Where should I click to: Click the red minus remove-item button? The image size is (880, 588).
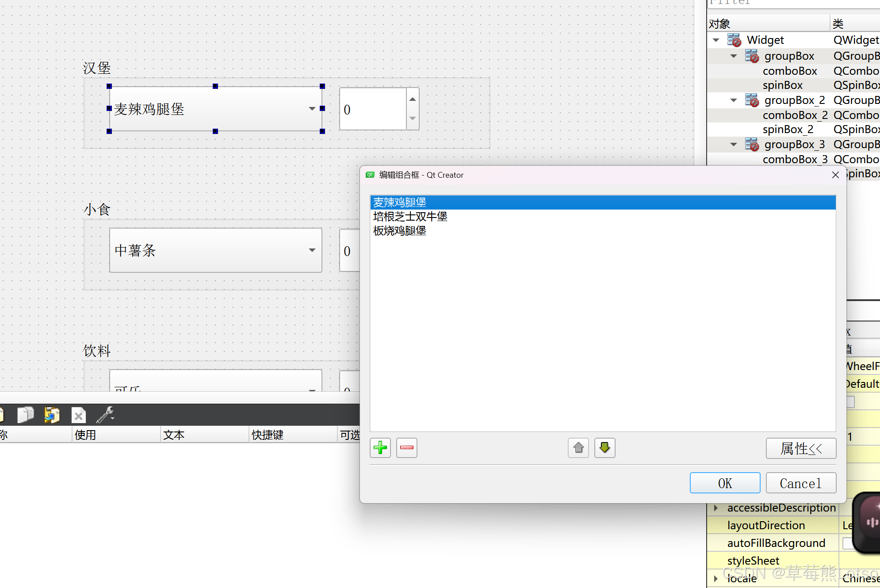406,448
